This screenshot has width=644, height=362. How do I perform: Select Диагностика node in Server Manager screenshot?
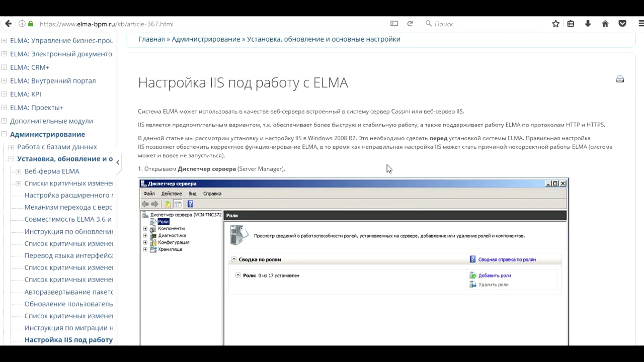click(172, 235)
